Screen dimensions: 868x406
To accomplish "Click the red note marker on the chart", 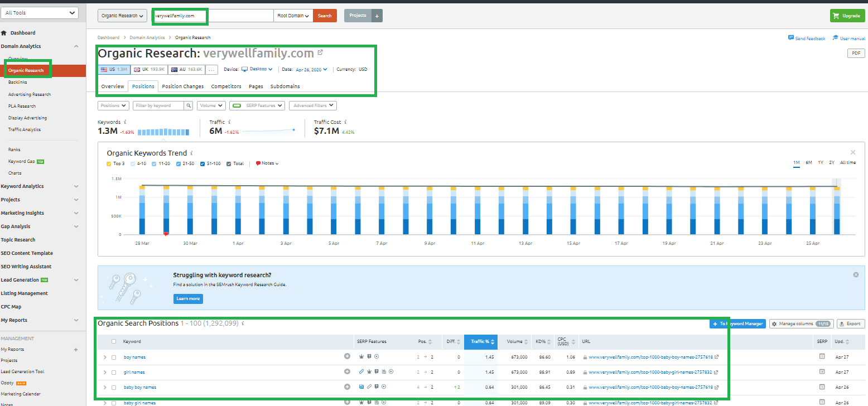I will pos(166,234).
